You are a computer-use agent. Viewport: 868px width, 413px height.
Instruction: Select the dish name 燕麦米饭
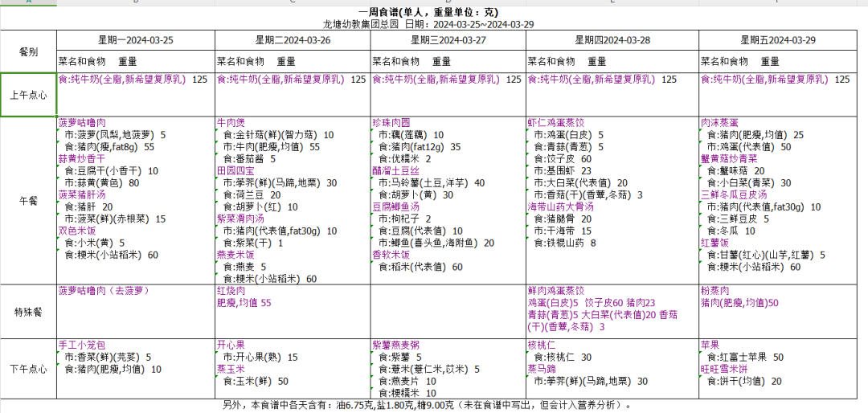click(235, 255)
